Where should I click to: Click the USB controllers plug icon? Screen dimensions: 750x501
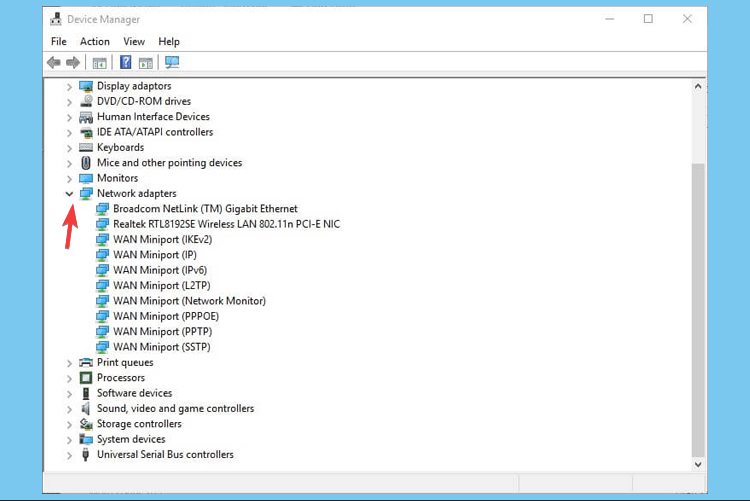(86, 455)
